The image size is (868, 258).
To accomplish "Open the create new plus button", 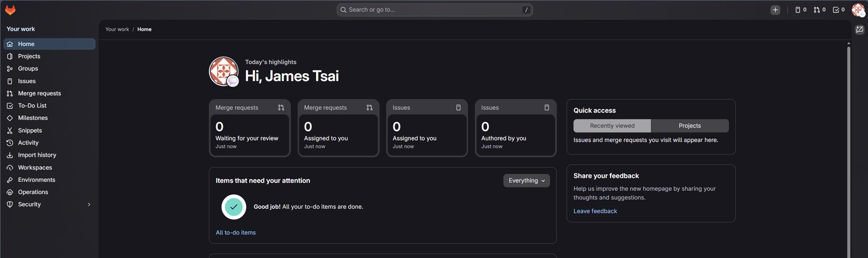I will (x=775, y=10).
